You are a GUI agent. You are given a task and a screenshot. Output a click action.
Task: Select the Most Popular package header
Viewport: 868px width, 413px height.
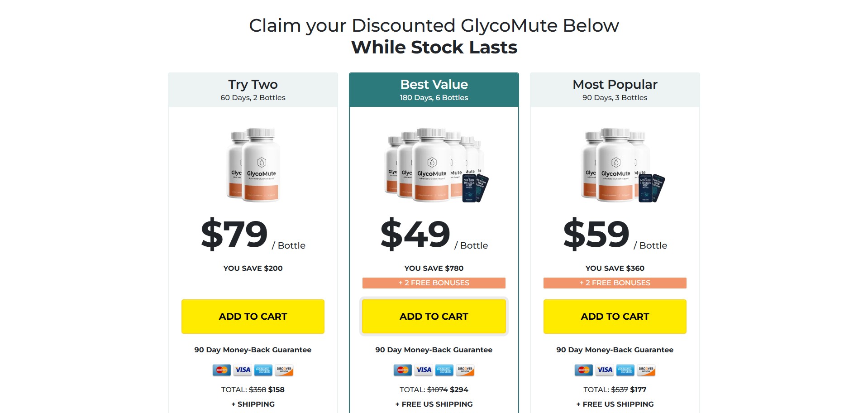pos(615,90)
